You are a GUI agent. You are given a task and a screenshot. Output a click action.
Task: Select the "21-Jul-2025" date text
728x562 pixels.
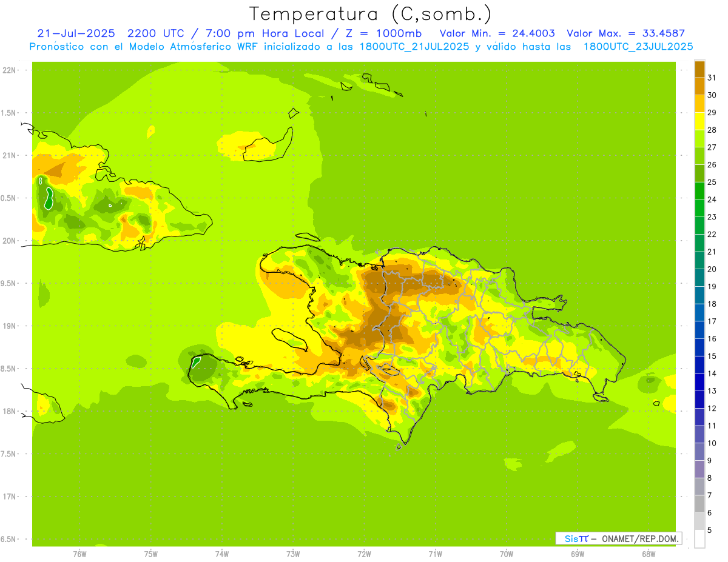pyautogui.click(x=76, y=33)
